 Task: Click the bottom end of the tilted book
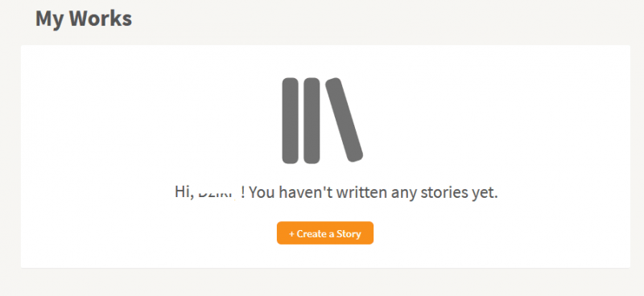tap(355, 155)
